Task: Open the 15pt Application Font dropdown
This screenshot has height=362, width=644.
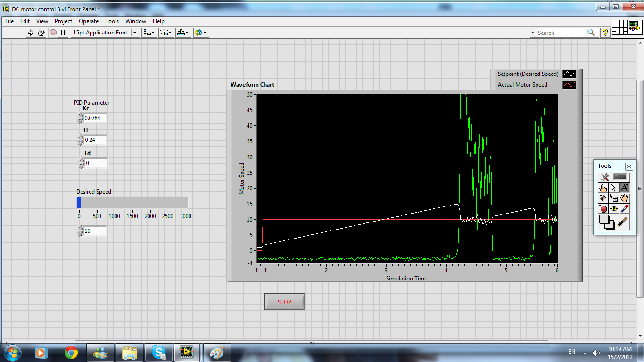Action: (105, 33)
